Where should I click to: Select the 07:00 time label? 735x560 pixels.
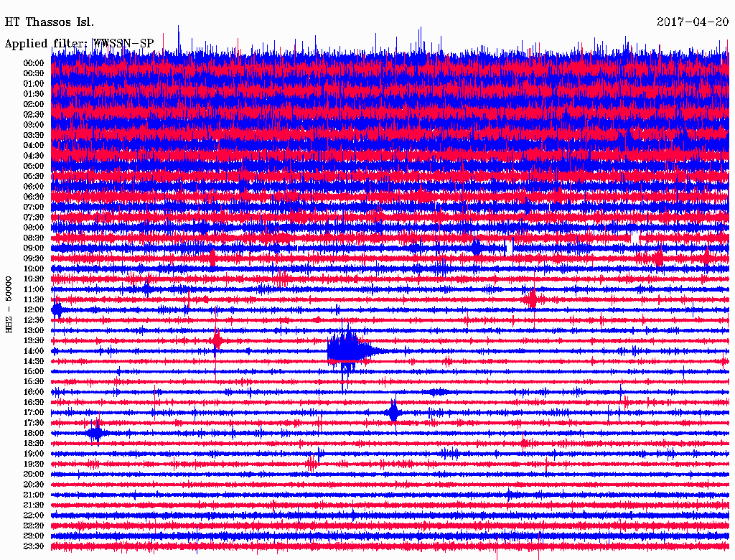pyautogui.click(x=33, y=207)
